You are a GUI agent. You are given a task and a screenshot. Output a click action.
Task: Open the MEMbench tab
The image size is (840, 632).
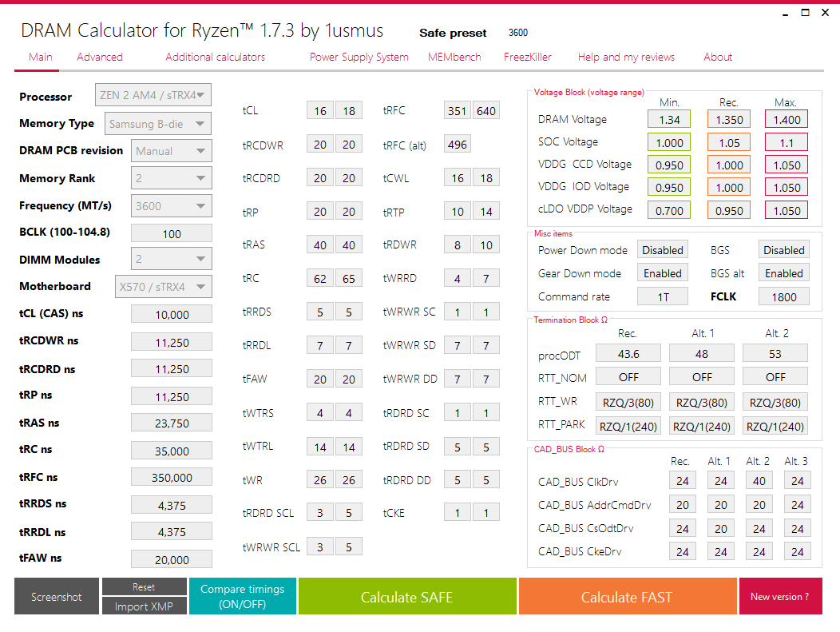454,57
